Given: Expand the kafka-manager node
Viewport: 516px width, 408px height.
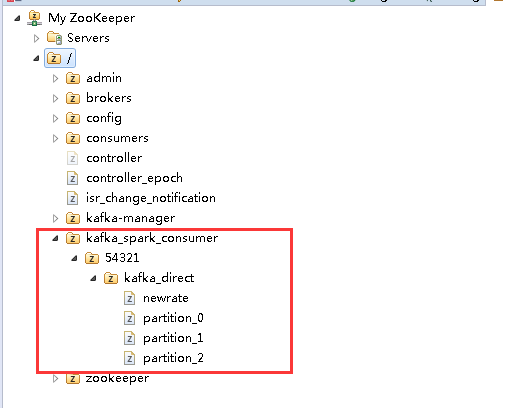Looking at the screenshot, I should (55, 218).
